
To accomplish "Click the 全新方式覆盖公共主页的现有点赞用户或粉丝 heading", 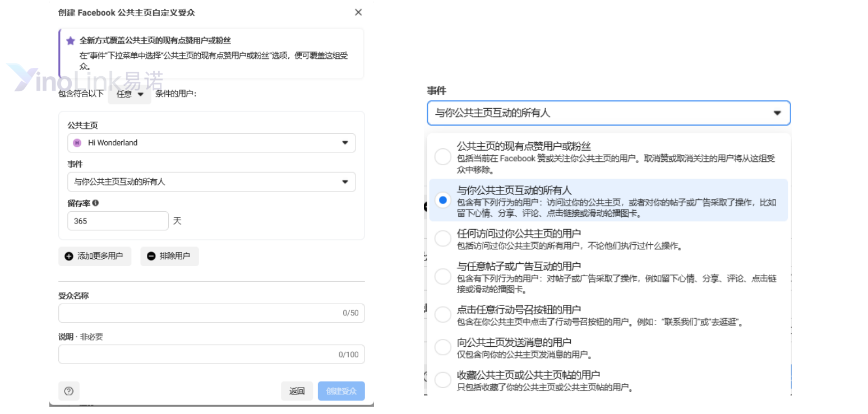I will [x=155, y=41].
